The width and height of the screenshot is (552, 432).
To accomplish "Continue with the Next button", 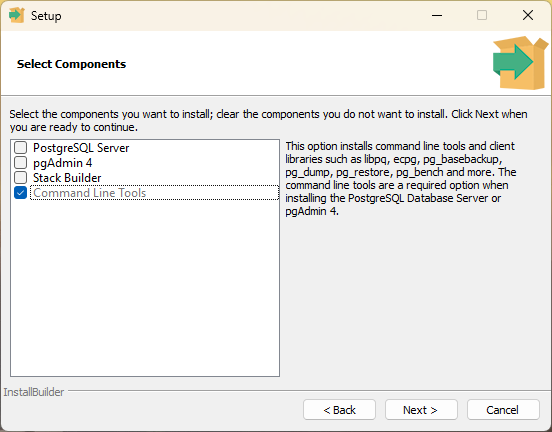I will pyautogui.click(x=421, y=410).
